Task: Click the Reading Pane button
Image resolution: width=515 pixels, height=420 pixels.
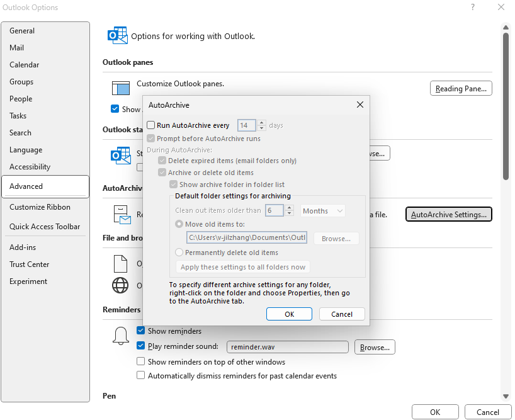Action: click(461, 88)
